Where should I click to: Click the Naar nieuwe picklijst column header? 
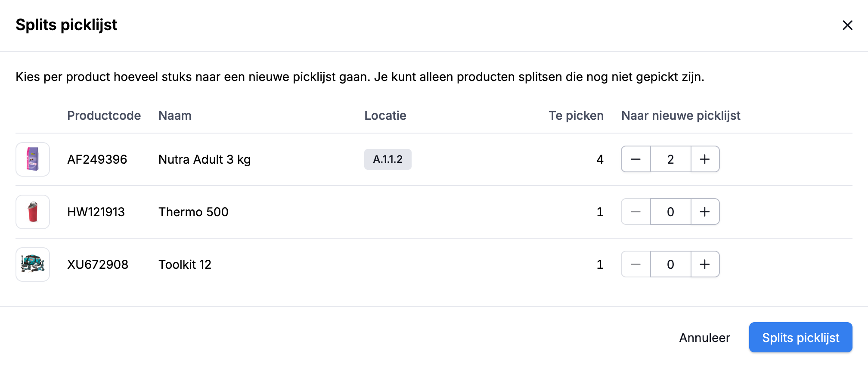(681, 115)
